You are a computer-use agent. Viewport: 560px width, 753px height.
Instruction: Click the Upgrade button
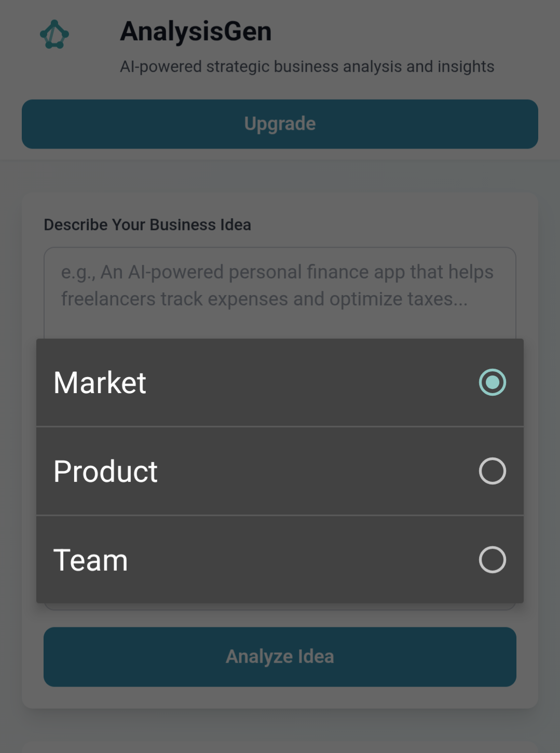coord(280,124)
